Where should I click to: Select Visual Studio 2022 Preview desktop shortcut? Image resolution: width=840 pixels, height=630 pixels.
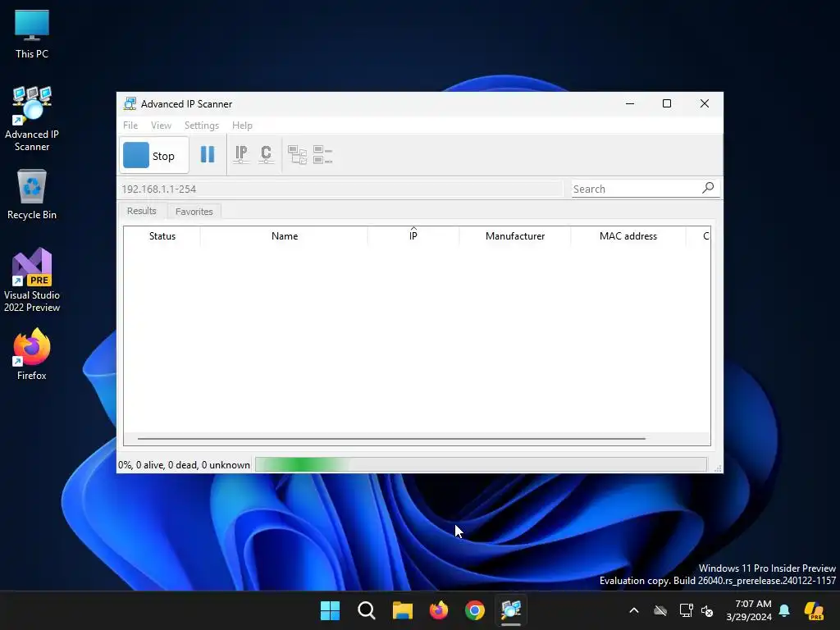(32, 281)
